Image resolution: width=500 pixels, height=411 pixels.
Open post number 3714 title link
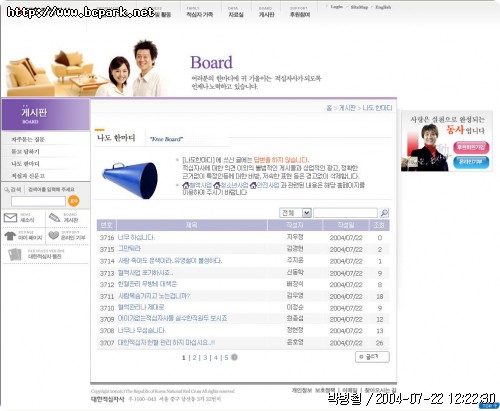pyautogui.click(x=170, y=261)
